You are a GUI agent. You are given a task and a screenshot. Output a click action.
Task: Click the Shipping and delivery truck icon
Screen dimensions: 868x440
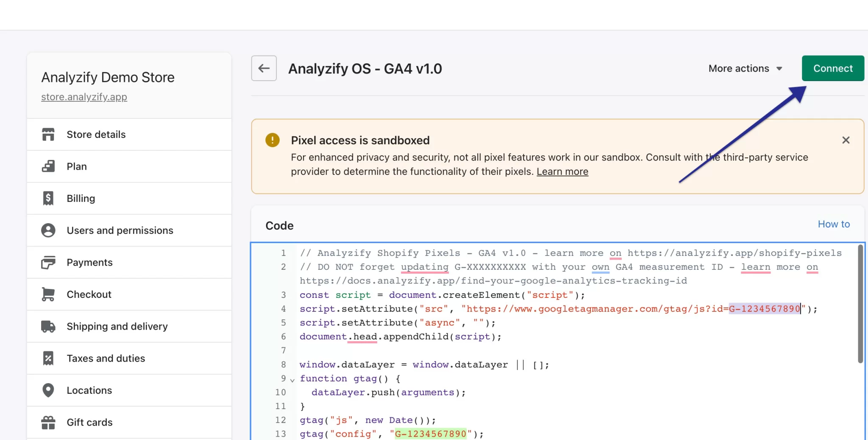(48, 326)
